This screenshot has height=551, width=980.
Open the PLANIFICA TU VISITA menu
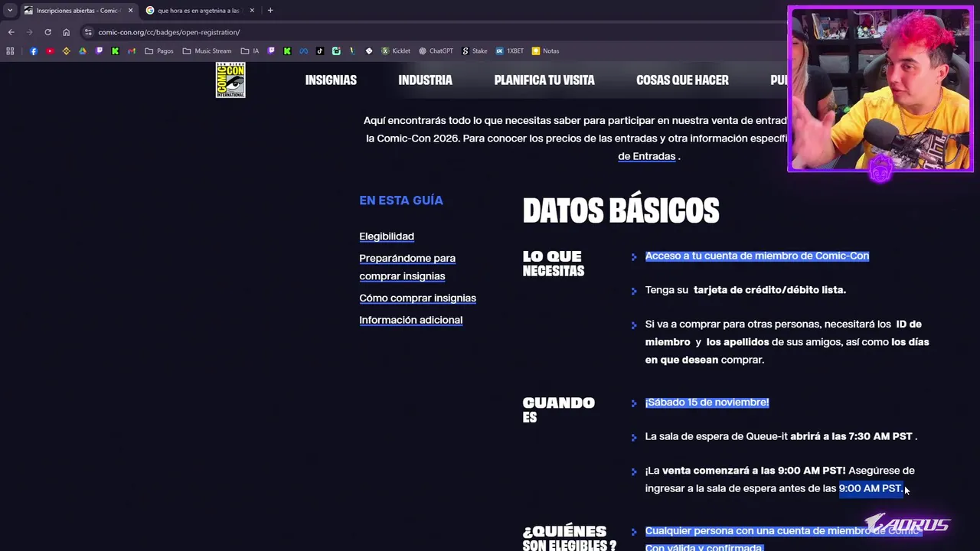coord(544,80)
